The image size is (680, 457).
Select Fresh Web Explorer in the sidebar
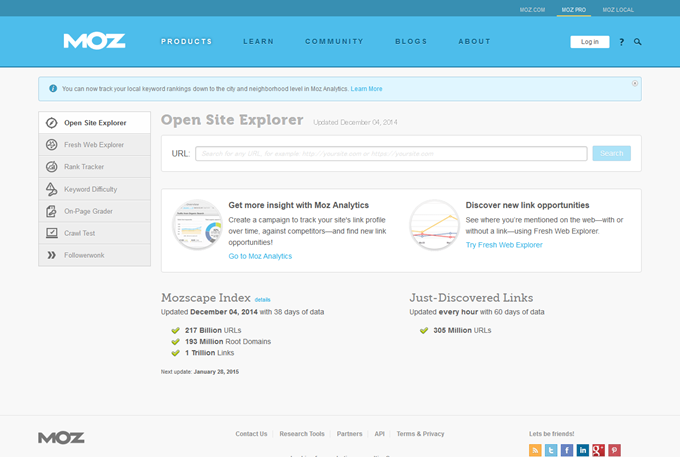point(95,145)
